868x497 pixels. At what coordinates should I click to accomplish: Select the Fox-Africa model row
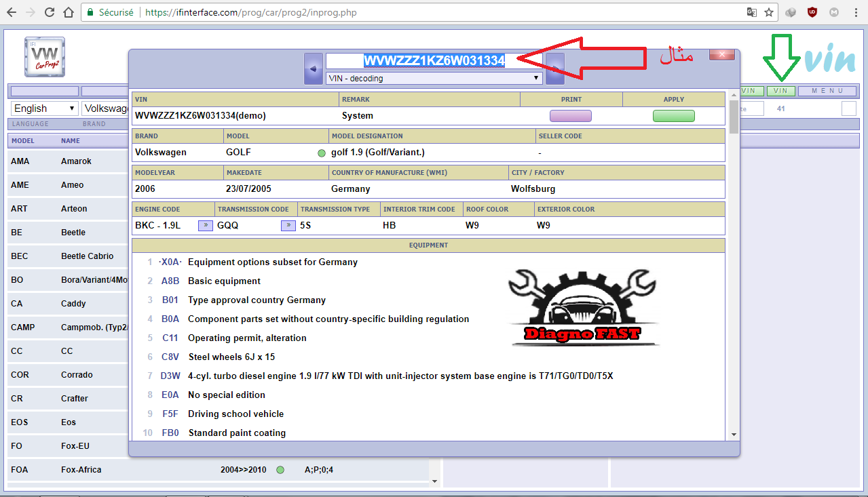217,470
